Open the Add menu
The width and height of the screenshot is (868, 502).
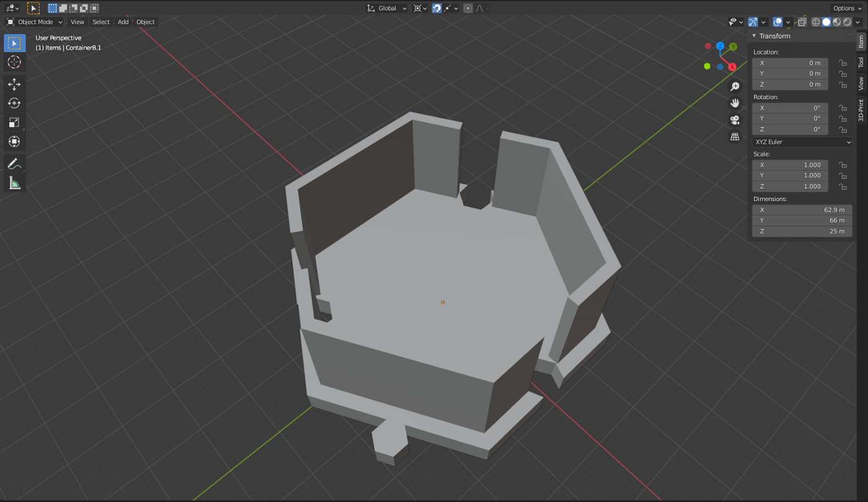[123, 22]
